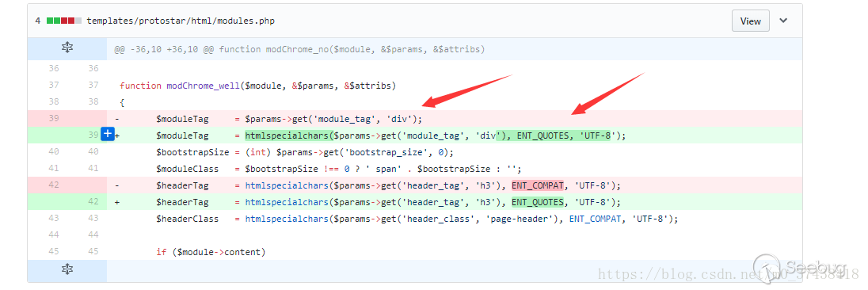The width and height of the screenshot is (868, 290).
Task: Select old line number 40
Action: (x=53, y=151)
